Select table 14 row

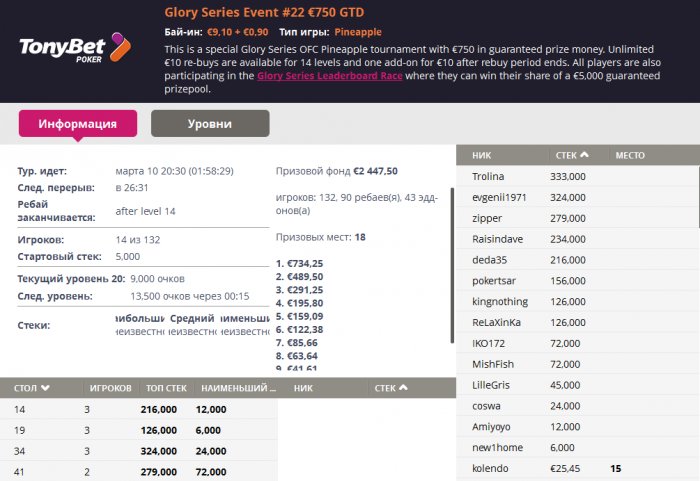(x=138, y=409)
